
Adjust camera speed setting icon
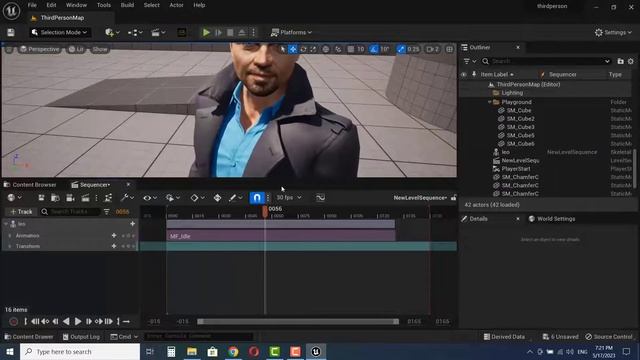click(432, 49)
